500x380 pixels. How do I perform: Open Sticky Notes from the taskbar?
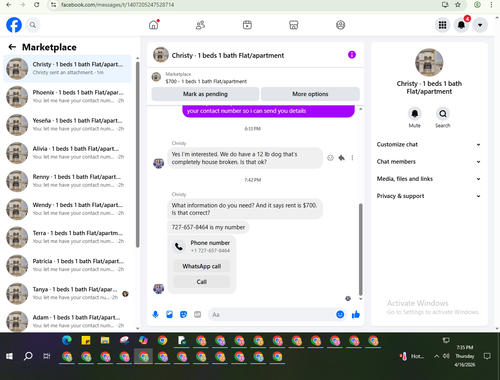pos(86,340)
